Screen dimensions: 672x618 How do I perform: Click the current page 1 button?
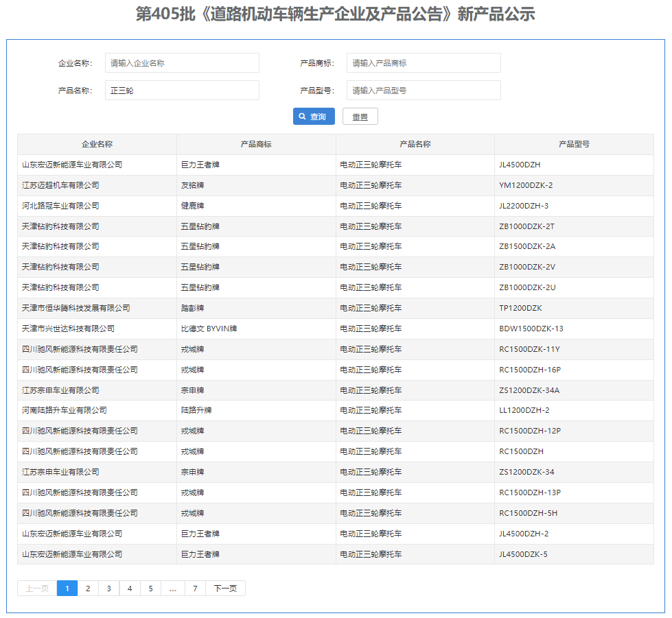point(67,589)
